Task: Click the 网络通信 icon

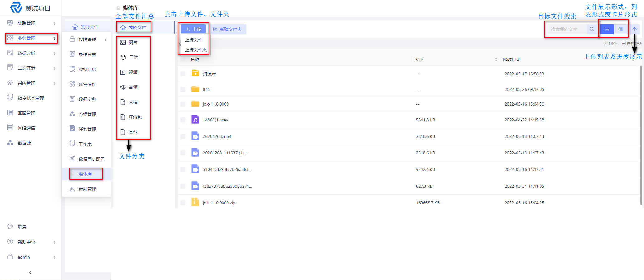Action: tap(10, 128)
